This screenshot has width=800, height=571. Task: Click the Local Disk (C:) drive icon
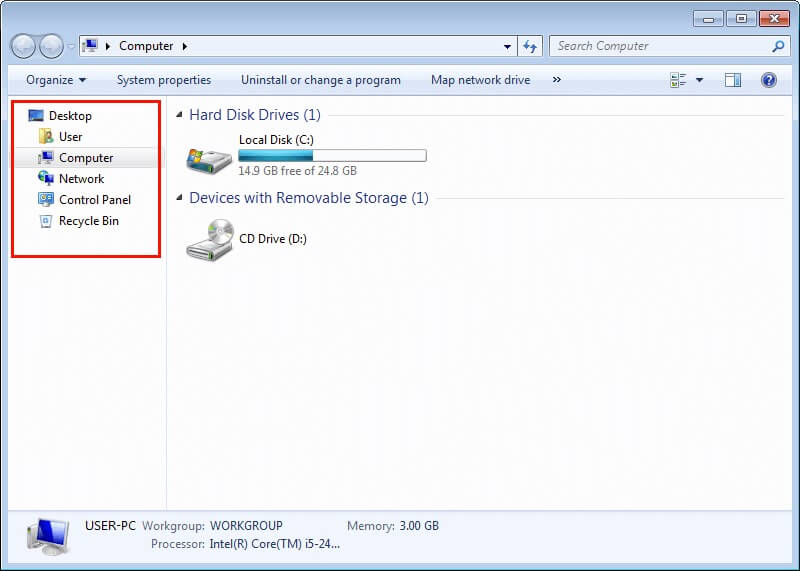[208, 158]
